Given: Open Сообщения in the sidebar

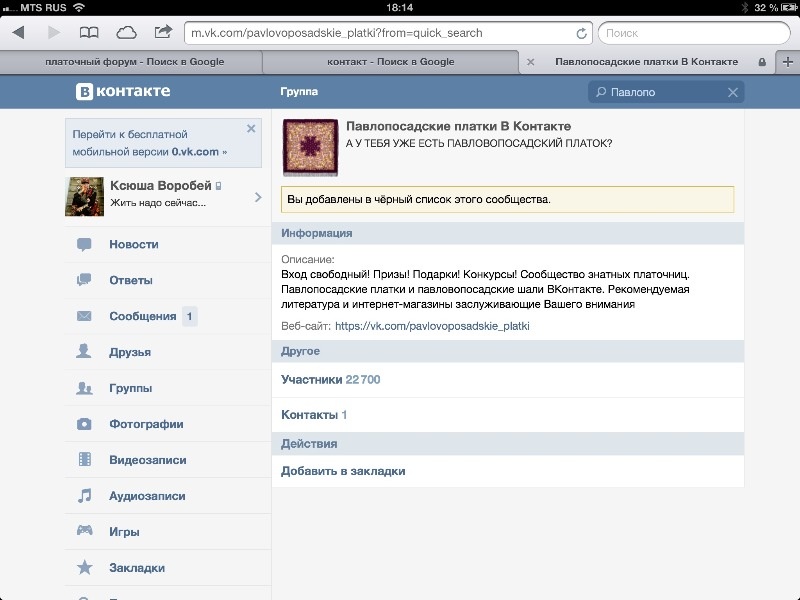Looking at the screenshot, I should (168, 316).
